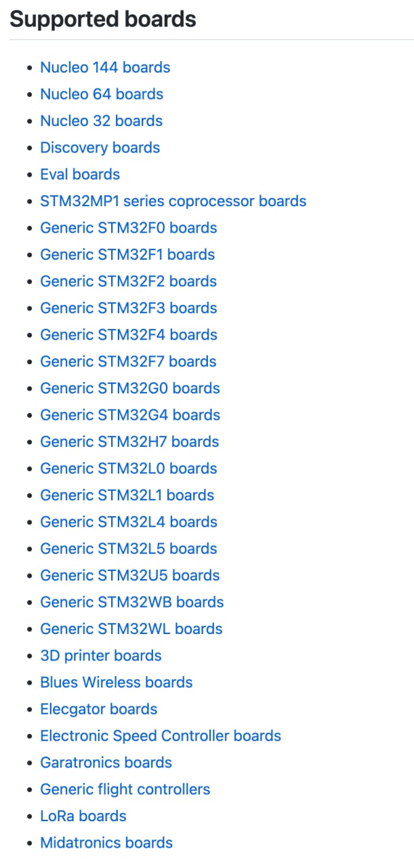Go to Nucleo 32 boards section
414x868 pixels.
pyautogui.click(x=101, y=121)
